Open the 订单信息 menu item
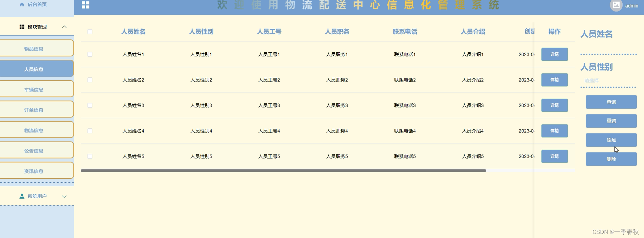This screenshot has height=238, width=644. (37, 110)
